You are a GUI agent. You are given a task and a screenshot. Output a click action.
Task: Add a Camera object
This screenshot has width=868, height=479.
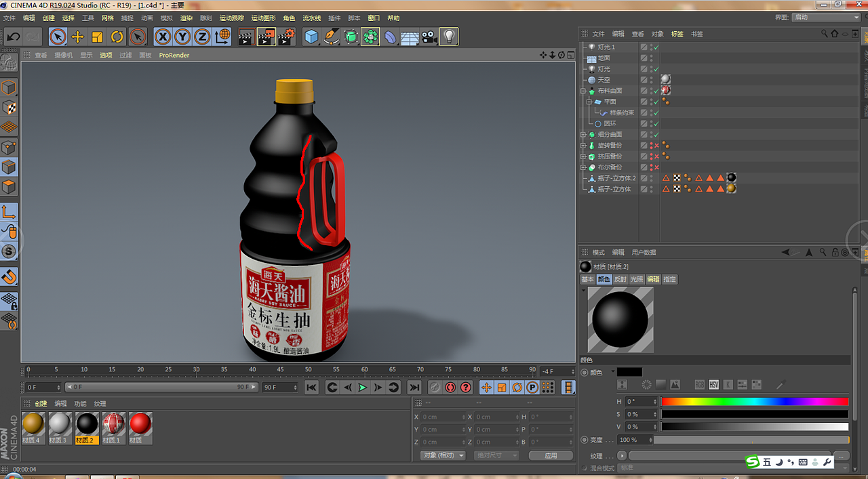point(429,37)
